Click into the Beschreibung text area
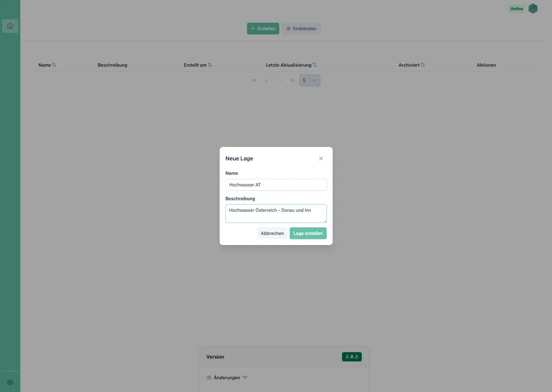552x392 pixels. [x=276, y=214]
